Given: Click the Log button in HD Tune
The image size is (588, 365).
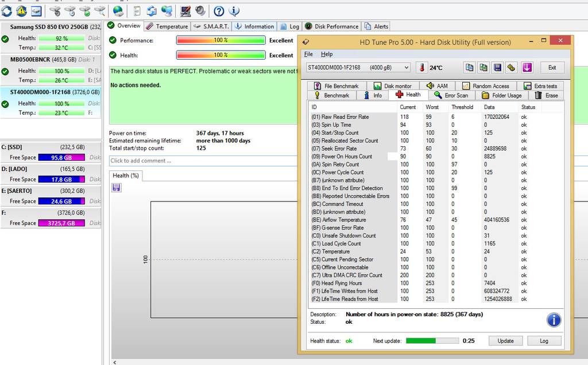Looking at the screenshot, I should (x=544, y=341).
